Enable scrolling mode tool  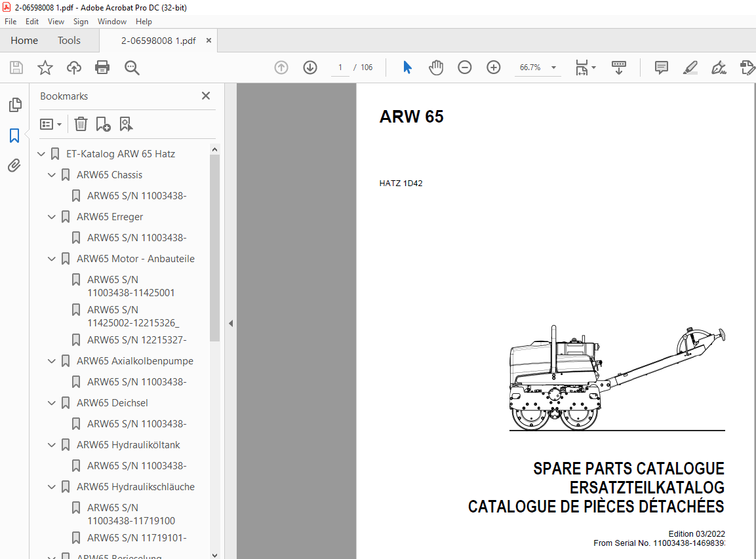(x=618, y=67)
